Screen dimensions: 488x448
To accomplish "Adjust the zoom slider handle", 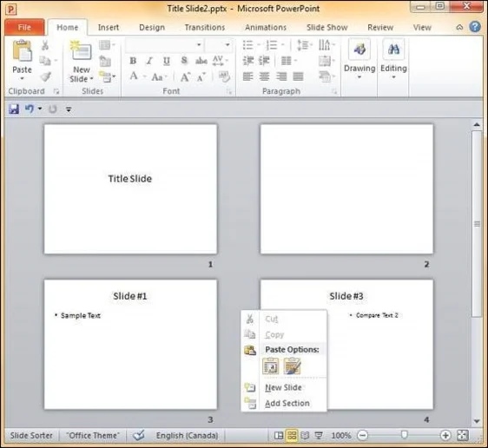I will [x=405, y=435].
